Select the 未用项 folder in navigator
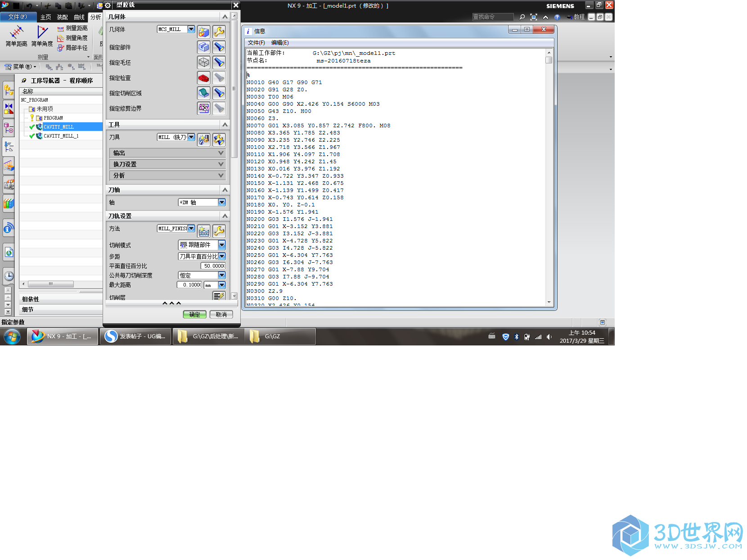Screen dimensions: 747x560 45,109
